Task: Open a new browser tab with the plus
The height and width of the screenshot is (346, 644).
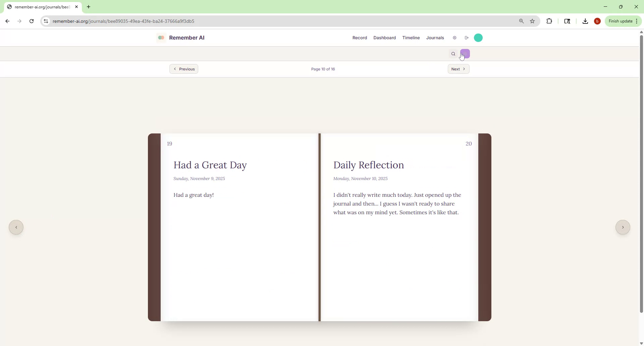Action: coord(89,7)
